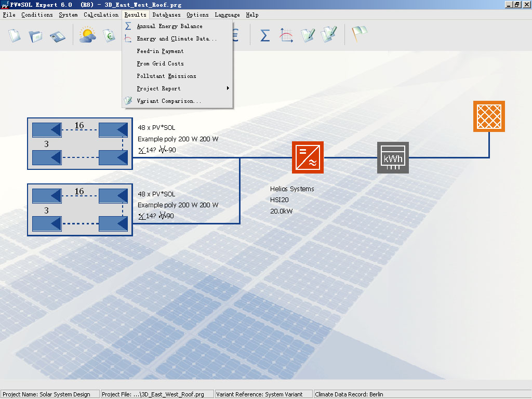Click the Variant Reference status bar field
The image size is (532, 399).
263,394
